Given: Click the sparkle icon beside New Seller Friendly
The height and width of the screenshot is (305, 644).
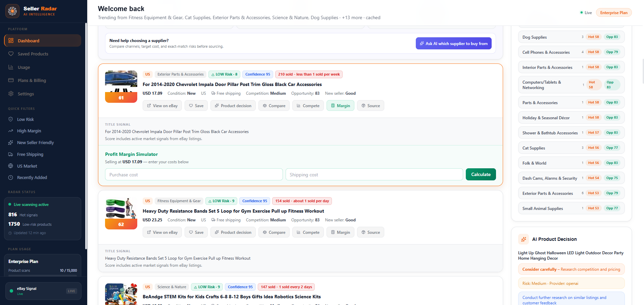Looking at the screenshot, I should coord(11,142).
